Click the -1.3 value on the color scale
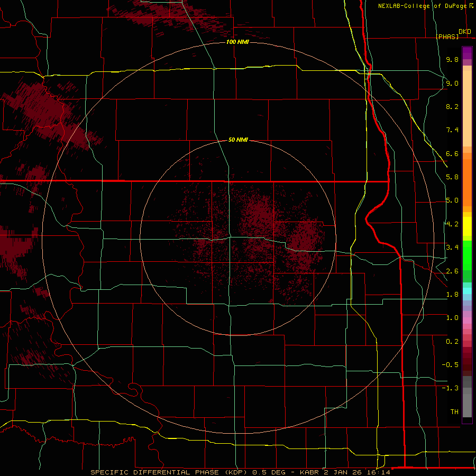 click(x=450, y=388)
